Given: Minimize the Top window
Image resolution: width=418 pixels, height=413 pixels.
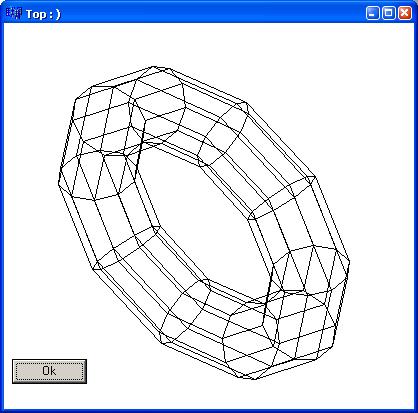Looking at the screenshot, I should [x=372, y=13].
